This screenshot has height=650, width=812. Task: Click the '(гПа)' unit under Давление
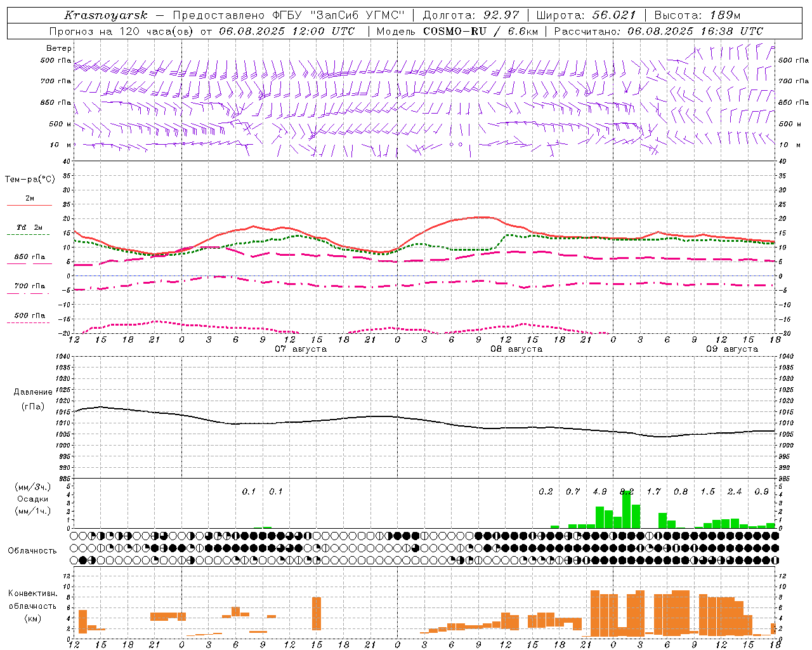click(33, 407)
